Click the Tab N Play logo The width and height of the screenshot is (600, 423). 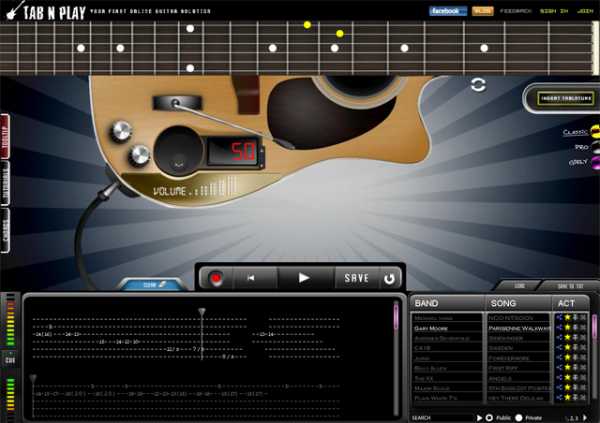coord(47,11)
